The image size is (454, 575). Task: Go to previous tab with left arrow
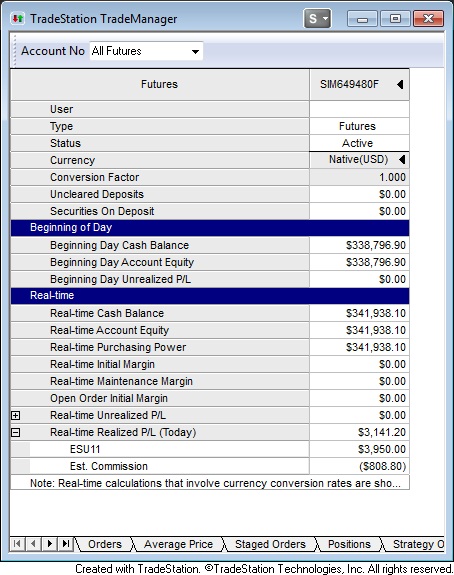tap(33, 543)
